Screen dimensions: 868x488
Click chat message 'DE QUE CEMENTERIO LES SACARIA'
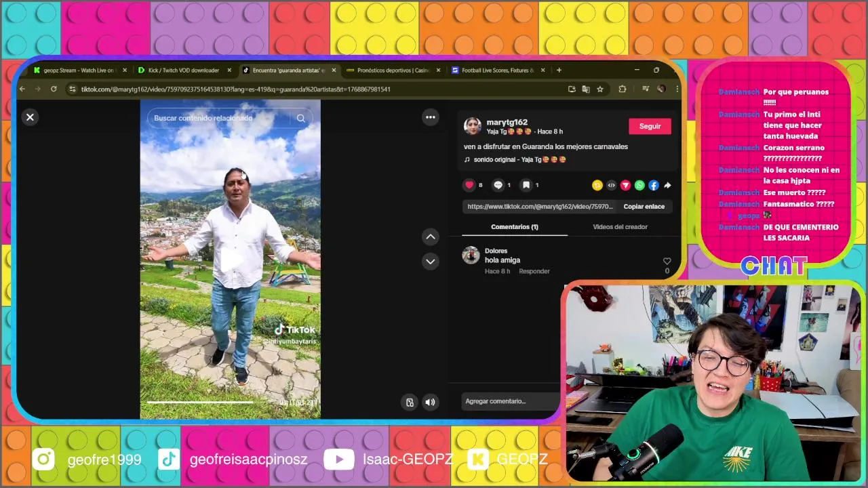(x=801, y=232)
